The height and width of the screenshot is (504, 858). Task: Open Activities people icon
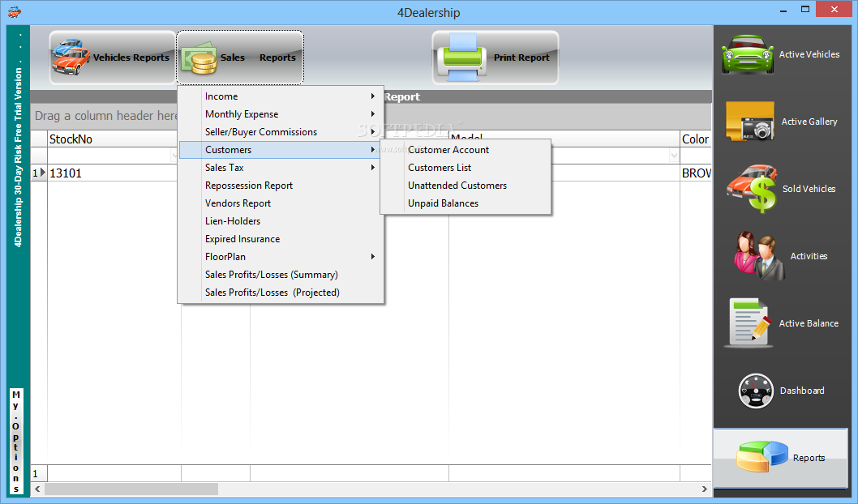click(x=760, y=256)
